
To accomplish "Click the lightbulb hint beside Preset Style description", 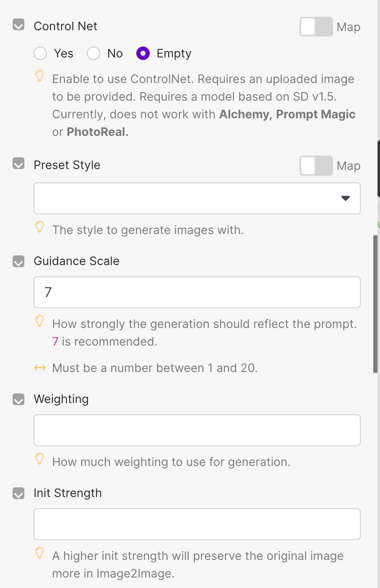I will (x=39, y=227).
